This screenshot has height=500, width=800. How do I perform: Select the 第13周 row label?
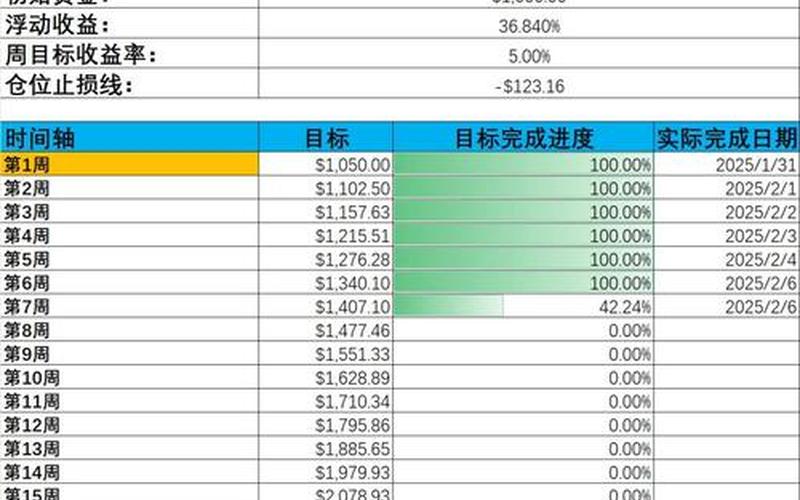tap(130, 448)
